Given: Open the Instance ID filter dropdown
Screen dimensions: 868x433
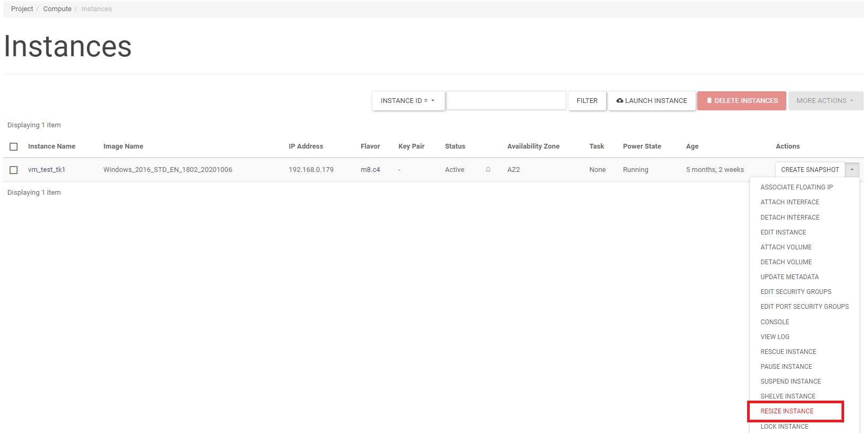Looking at the screenshot, I should click(408, 101).
